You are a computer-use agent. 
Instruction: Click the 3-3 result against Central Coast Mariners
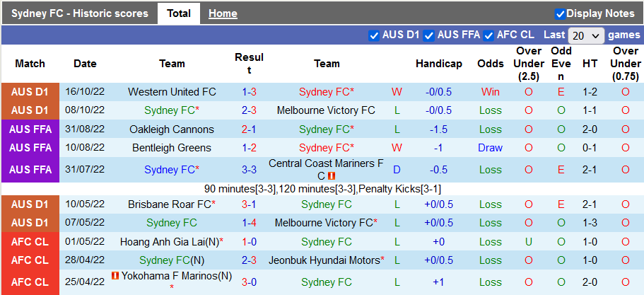(x=250, y=170)
